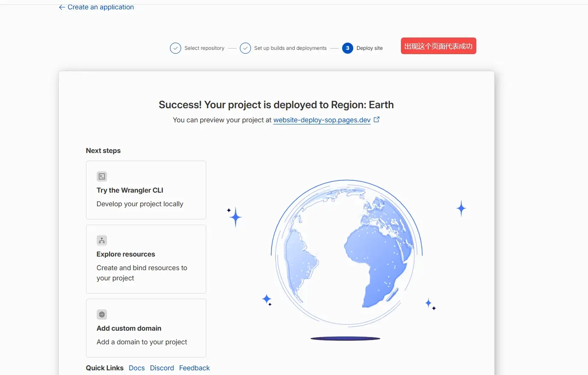
Task: Select the Deploy site step label
Action: click(x=369, y=48)
